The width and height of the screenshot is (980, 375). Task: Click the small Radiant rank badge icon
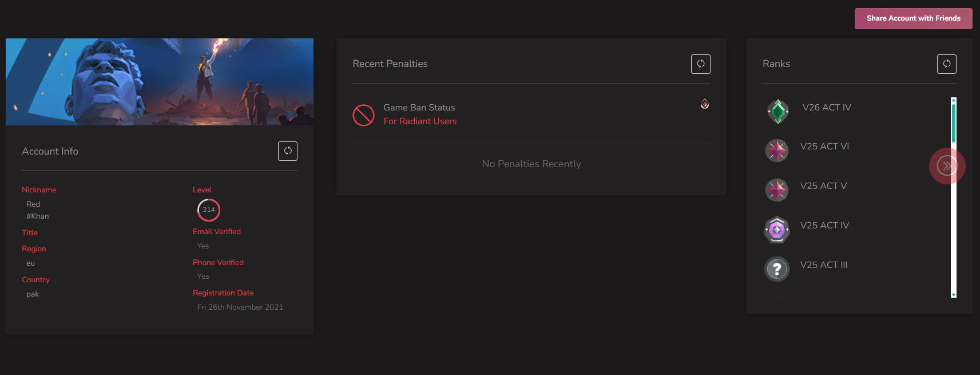(705, 104)
